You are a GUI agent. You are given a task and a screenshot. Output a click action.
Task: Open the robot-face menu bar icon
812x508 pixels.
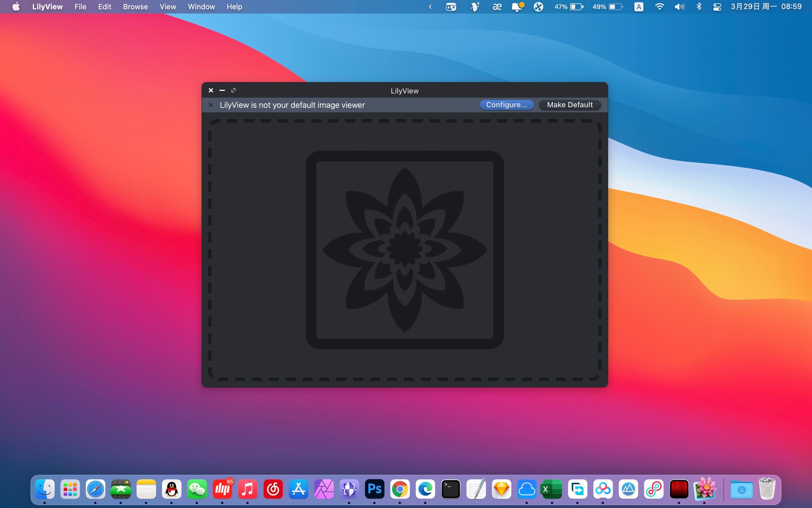(x=451, y=7)
